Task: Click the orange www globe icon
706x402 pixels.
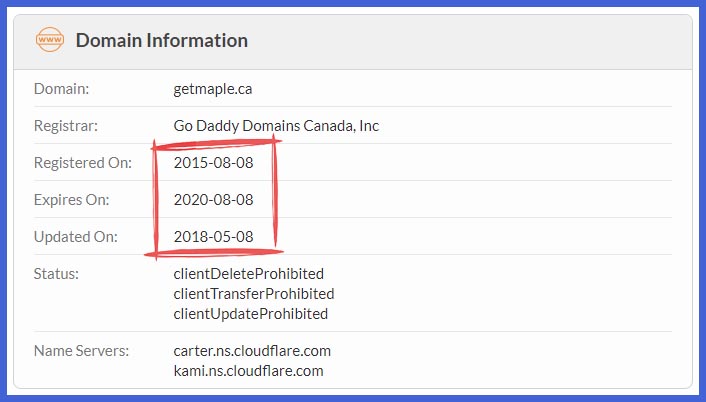Action: 50,40
